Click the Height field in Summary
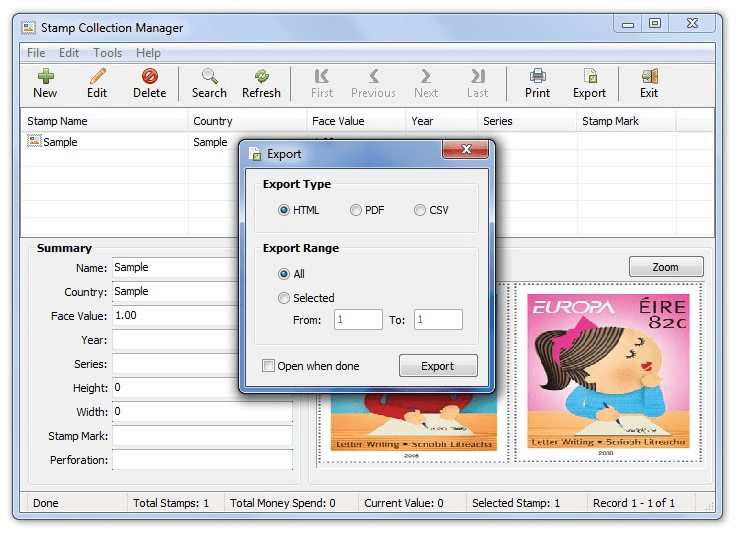Viewport: 736px width, 534px height. point(176,387)
